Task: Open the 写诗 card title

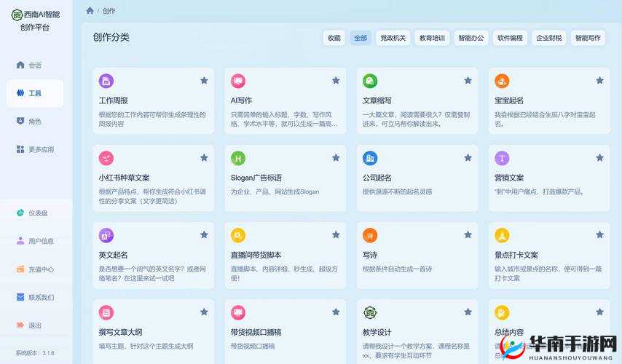Action: [x=370, y=255]
